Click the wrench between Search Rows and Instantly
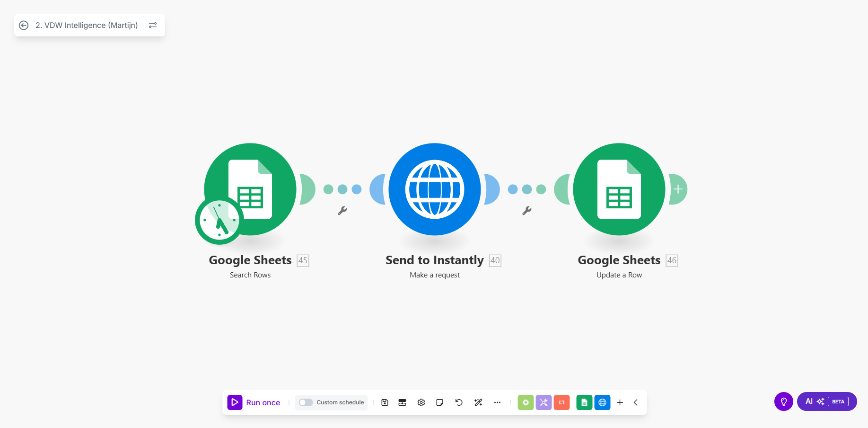The height and width of the screenshot is (428, 868). (342, 211)
